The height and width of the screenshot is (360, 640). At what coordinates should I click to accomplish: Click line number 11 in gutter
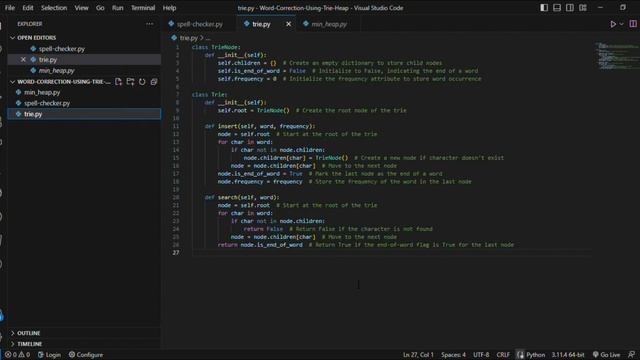tap(176, 126)
